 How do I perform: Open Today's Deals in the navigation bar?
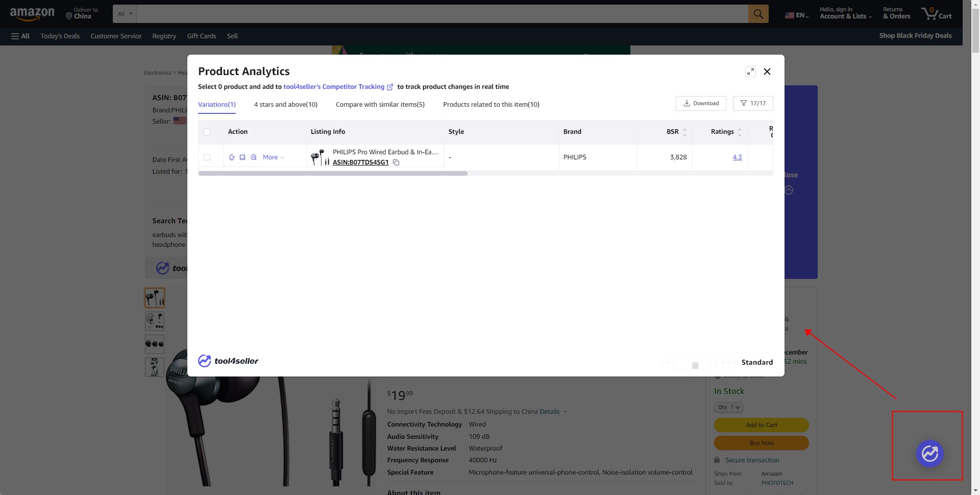pyautogui.click(x=60, y=36)
